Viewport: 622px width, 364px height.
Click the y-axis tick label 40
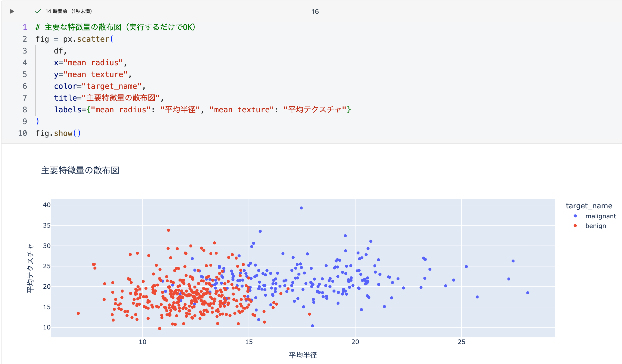coord(47,205)
